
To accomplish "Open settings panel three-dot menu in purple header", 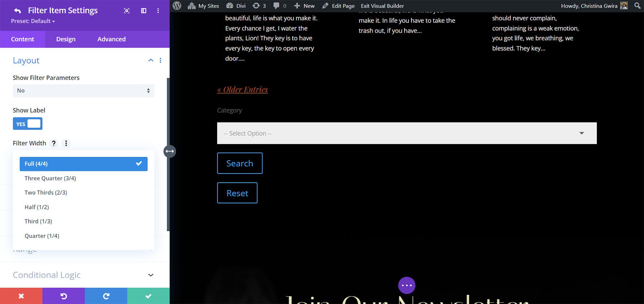I will coord(158,11).
